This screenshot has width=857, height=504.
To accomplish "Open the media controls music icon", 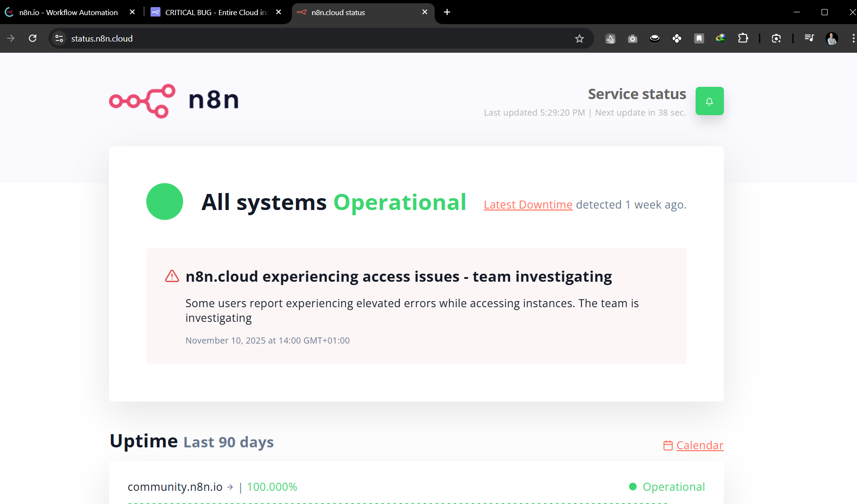I will tap(809, 39).
